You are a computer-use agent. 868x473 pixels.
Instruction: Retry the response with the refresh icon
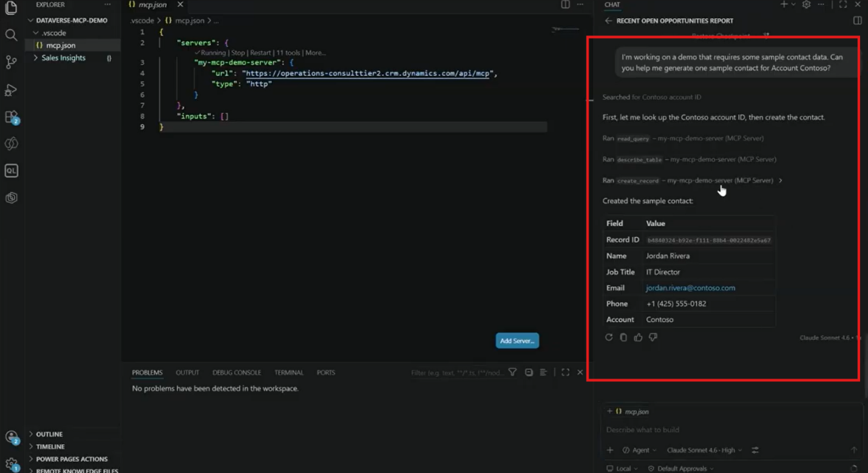pyautogui.click(x=609, y=338)
